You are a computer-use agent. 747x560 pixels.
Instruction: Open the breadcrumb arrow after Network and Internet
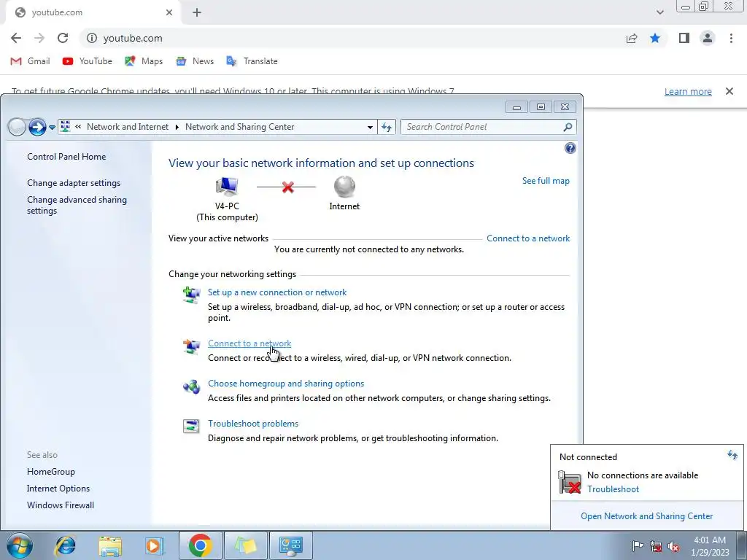pyautogui.click(x=177, y=127)
